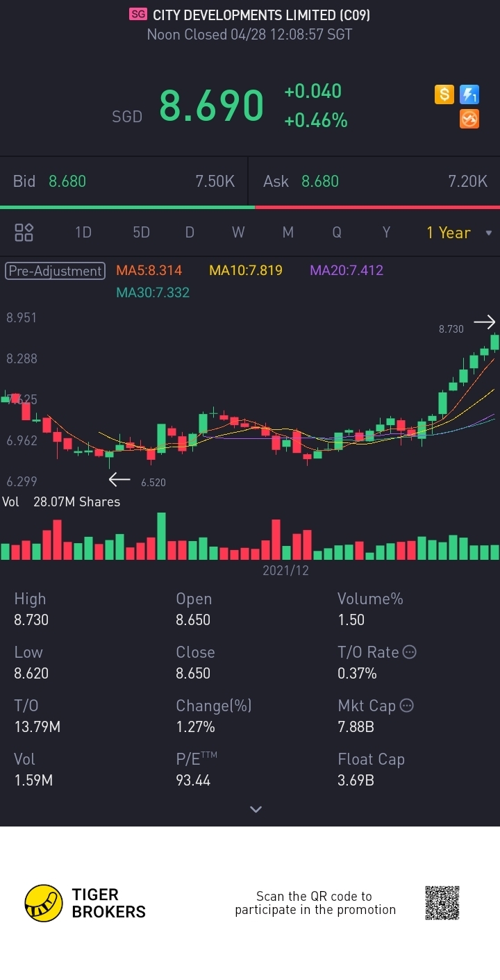The image size is (500, 980).
Task: Tap the T/O Rate value 0.37%
Action: click(357, 673)
